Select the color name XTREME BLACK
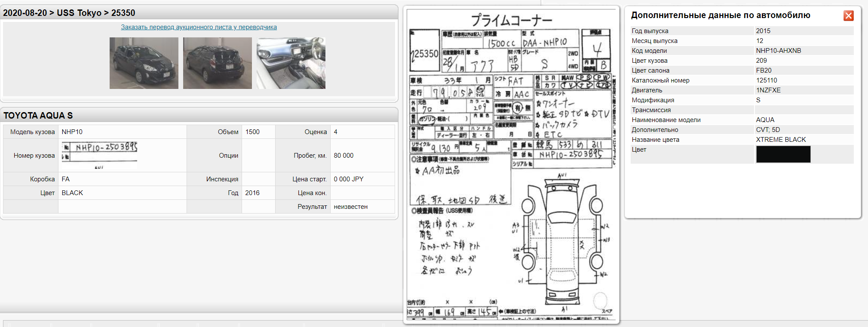868x327 pixels. click(781, 140)
